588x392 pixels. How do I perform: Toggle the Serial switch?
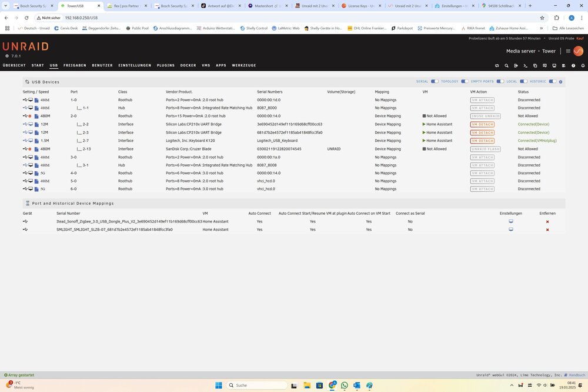point(435,81)
